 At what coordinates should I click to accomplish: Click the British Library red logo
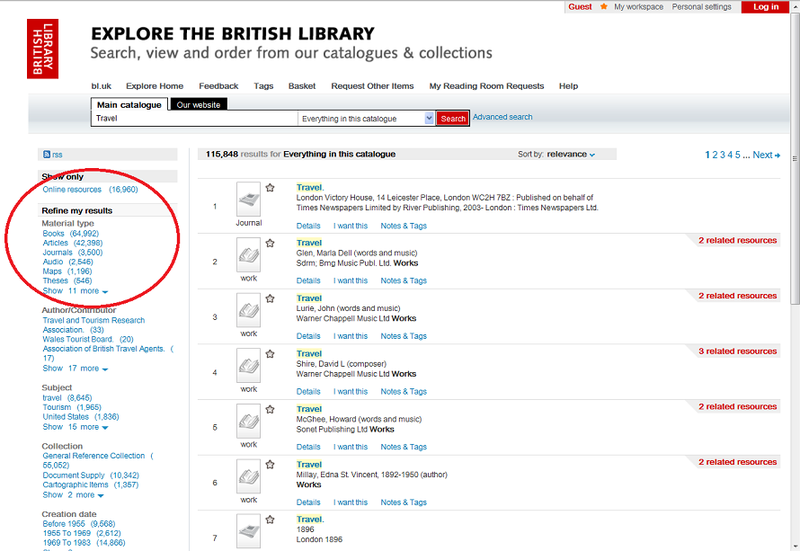(x=42, y=49)
